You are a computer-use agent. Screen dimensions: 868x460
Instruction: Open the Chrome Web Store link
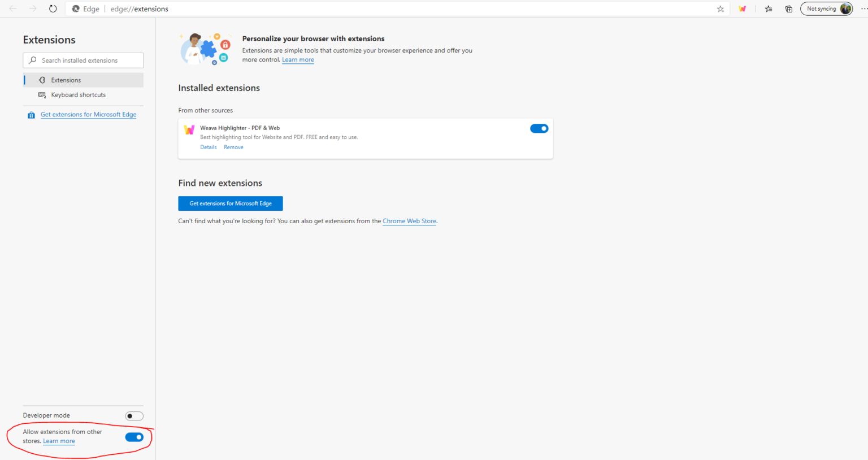point(409,221)
